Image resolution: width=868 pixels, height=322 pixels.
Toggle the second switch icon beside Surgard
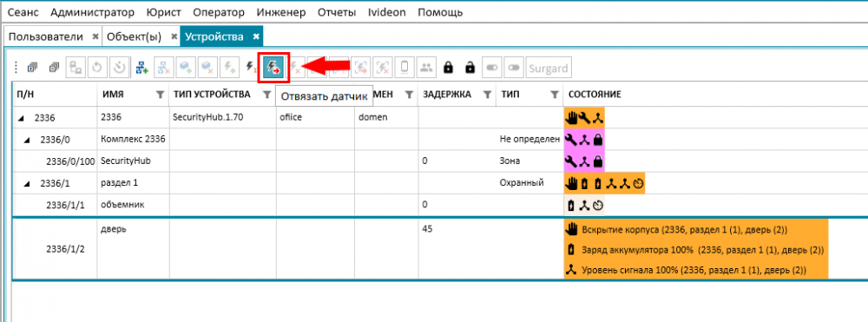click(514, 68)
